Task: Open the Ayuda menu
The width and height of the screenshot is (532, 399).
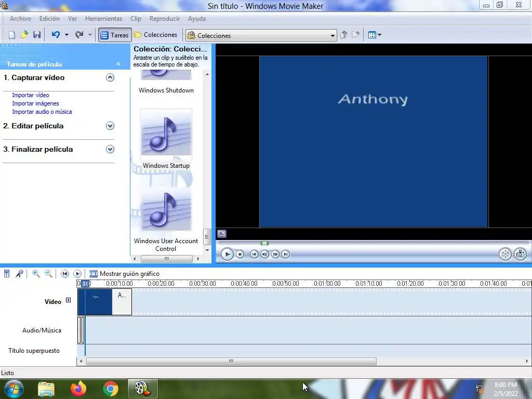Action: point(197,19)
